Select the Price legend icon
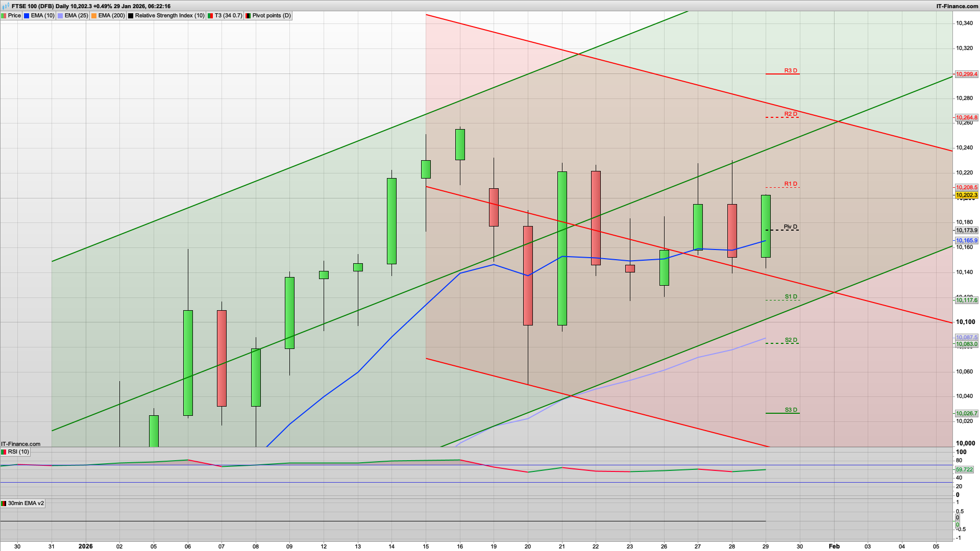The width and height of the screenshot is (980, 551). coord(4,15)
